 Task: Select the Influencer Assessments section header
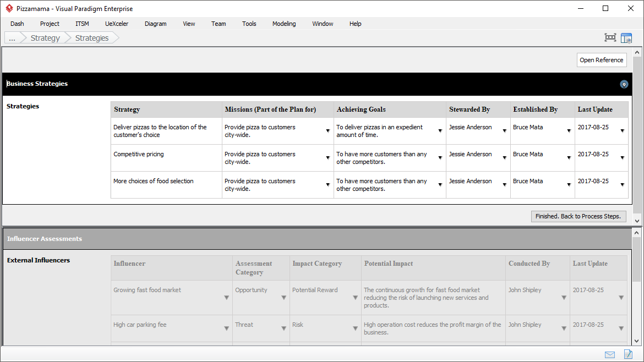coord(317,239)
